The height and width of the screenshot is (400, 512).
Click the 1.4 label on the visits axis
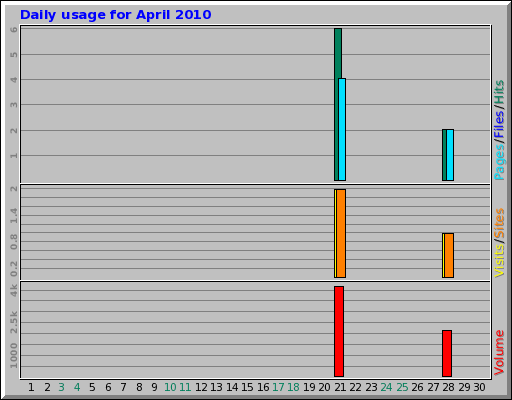[14, 215]
